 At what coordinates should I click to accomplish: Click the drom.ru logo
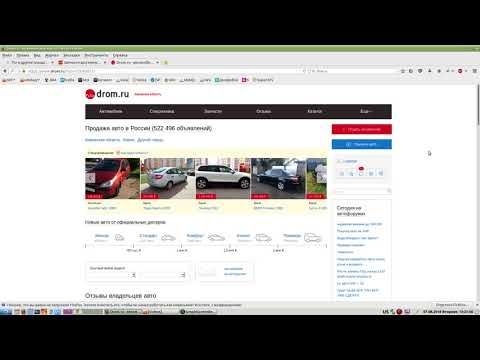pyautogui.click(x=107, y=94)
